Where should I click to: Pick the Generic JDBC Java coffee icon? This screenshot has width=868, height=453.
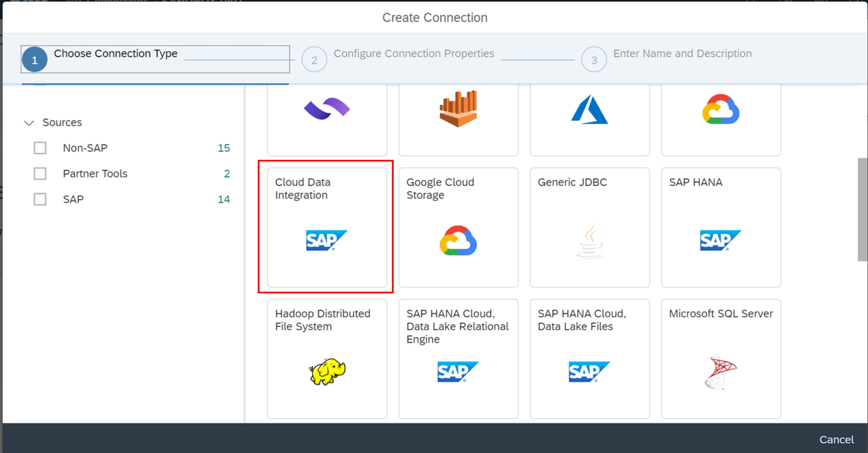coord(590,241)
